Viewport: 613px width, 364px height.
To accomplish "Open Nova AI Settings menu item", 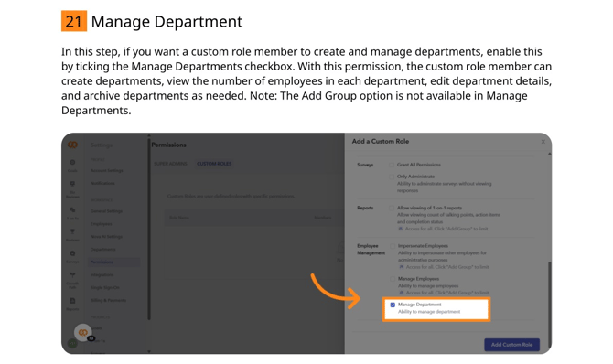I will (x=106, y=237).
